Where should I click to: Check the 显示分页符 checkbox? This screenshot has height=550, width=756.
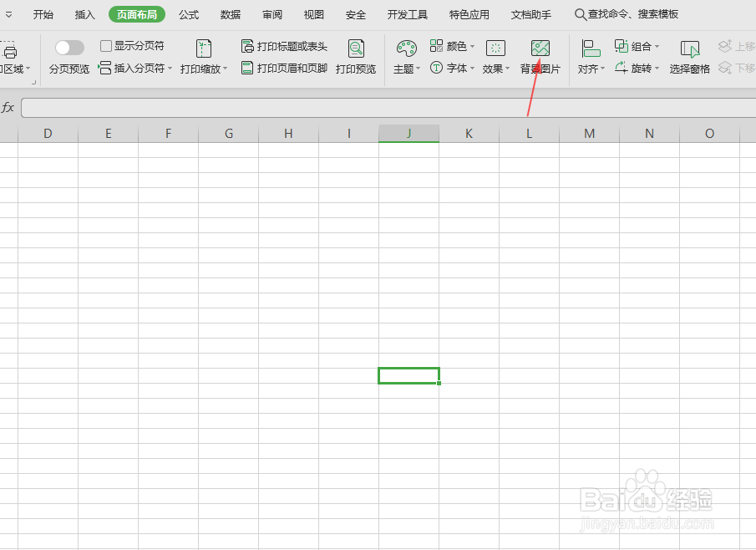105,46
